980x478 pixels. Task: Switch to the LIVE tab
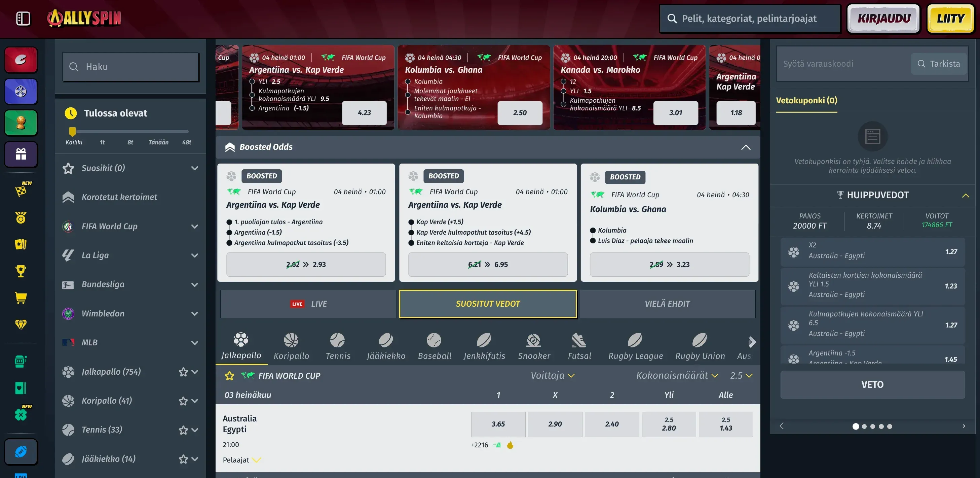(308, 304)
